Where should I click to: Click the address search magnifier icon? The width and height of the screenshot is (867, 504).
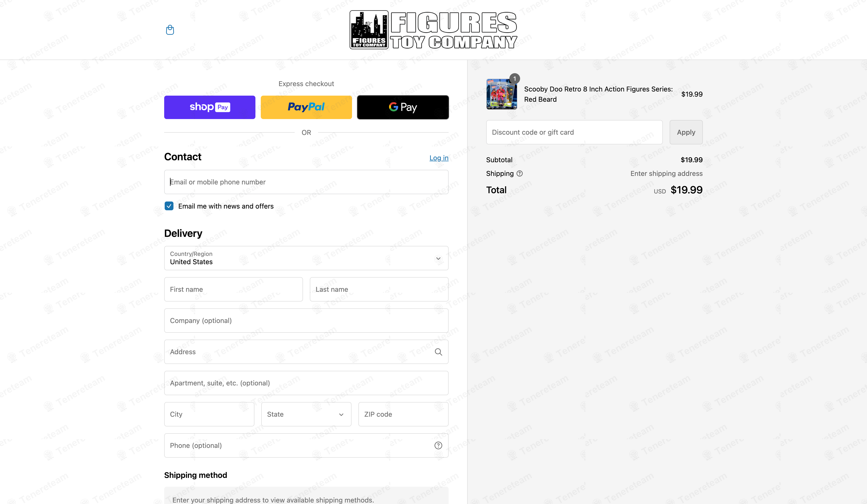pos(438,352)
